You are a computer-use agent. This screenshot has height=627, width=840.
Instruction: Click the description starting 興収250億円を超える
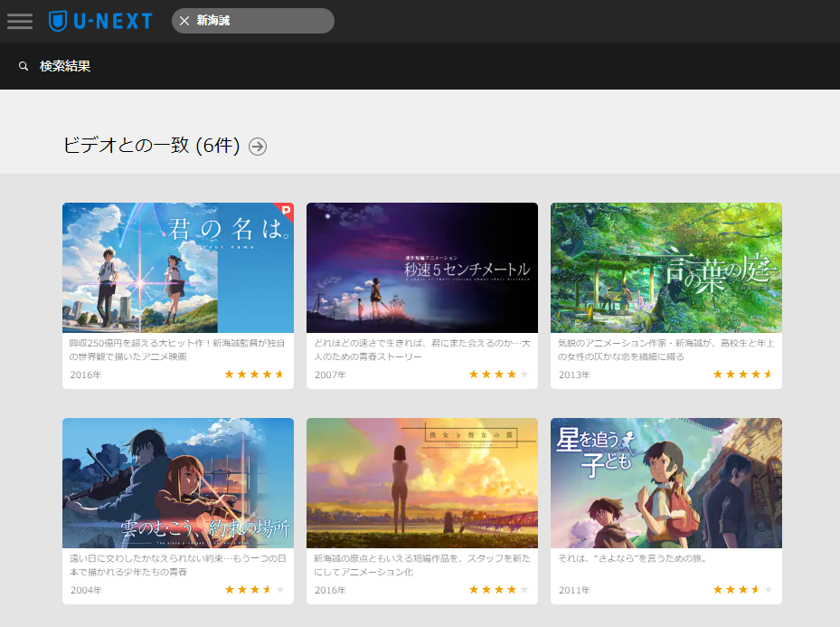coord(177,350)
